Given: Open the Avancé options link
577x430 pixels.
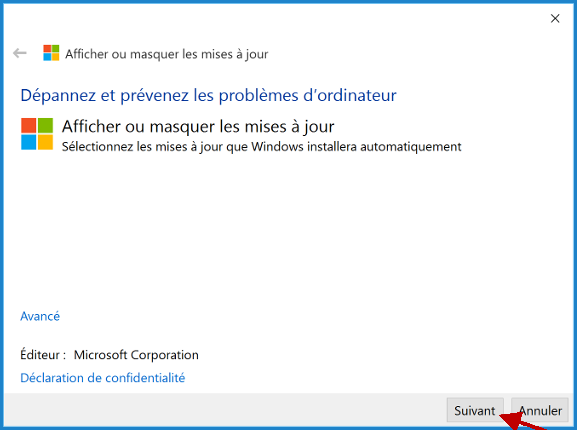Looking at the screenshot, I should coord(40,316).
